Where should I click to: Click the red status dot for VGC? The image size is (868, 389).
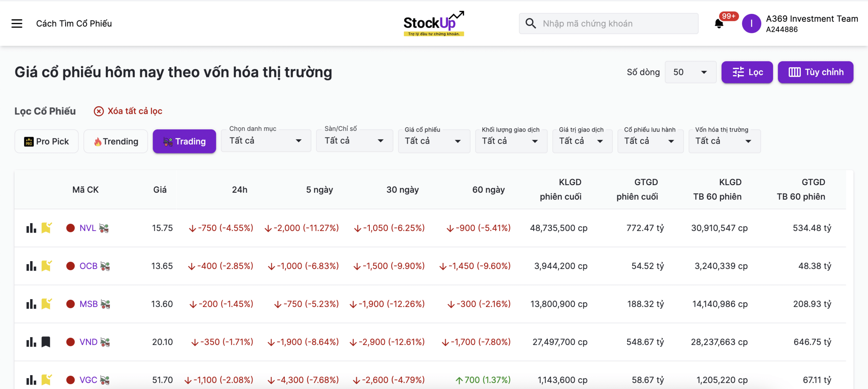[71, 380]
